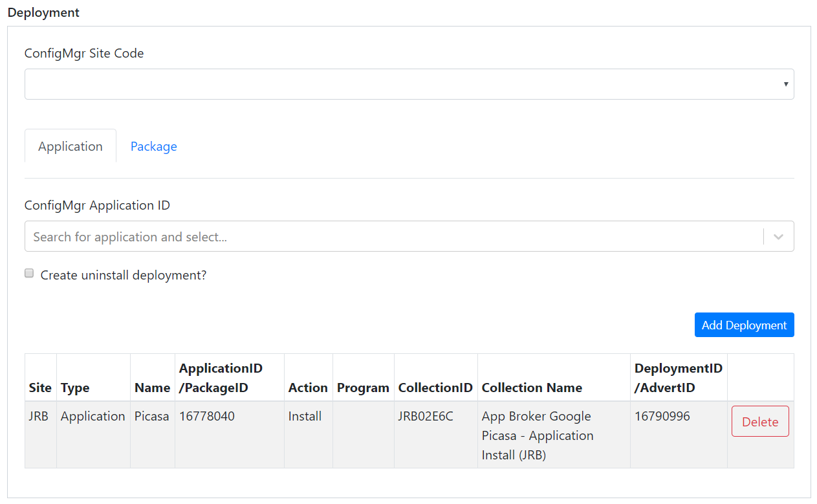Expand the Application ID chevron arrow
The height and width of the screenshot is (504, 817).
tap(779, 237)
